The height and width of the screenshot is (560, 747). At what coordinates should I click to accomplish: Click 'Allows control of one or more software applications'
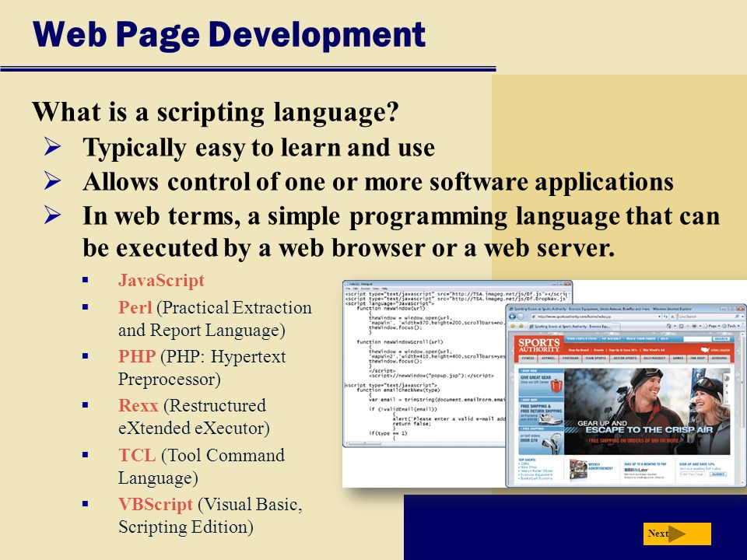click(378, 182)
